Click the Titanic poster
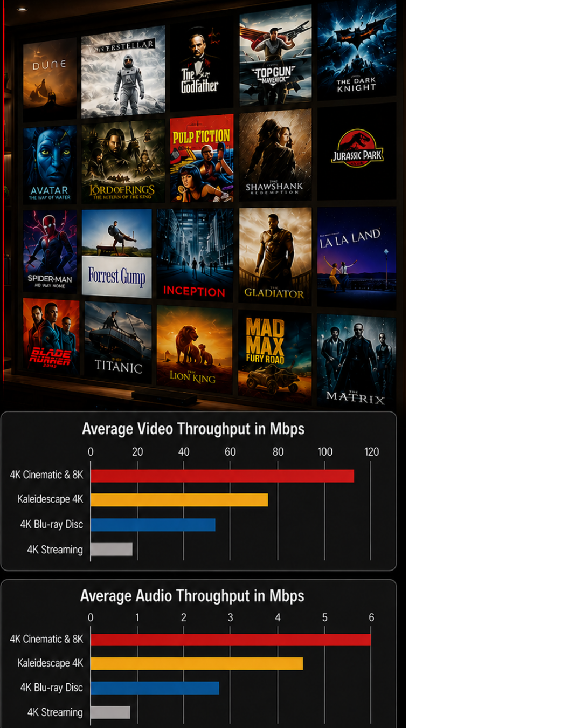 point(118,343)
